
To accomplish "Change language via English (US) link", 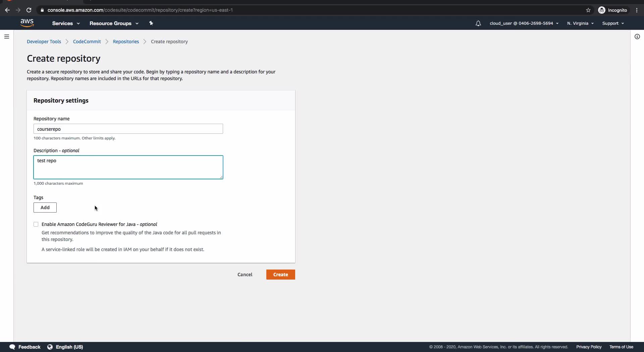I will tap(69, 347).
